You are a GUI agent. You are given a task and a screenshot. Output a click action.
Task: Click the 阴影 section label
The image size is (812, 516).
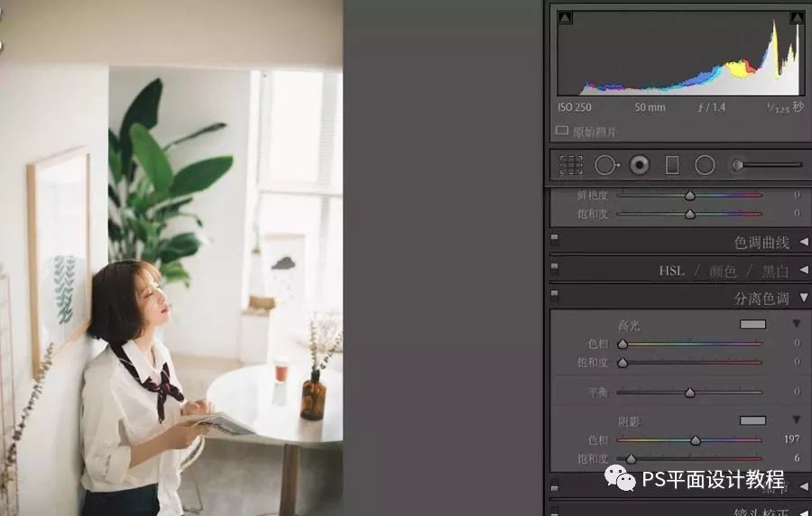(629, 422)
